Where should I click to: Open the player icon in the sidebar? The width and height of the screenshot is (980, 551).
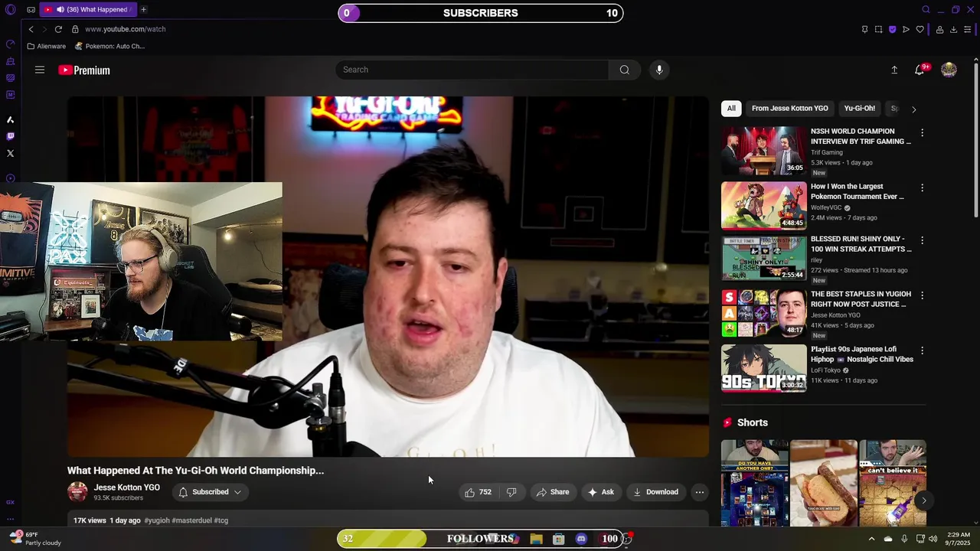pos(10,178)
